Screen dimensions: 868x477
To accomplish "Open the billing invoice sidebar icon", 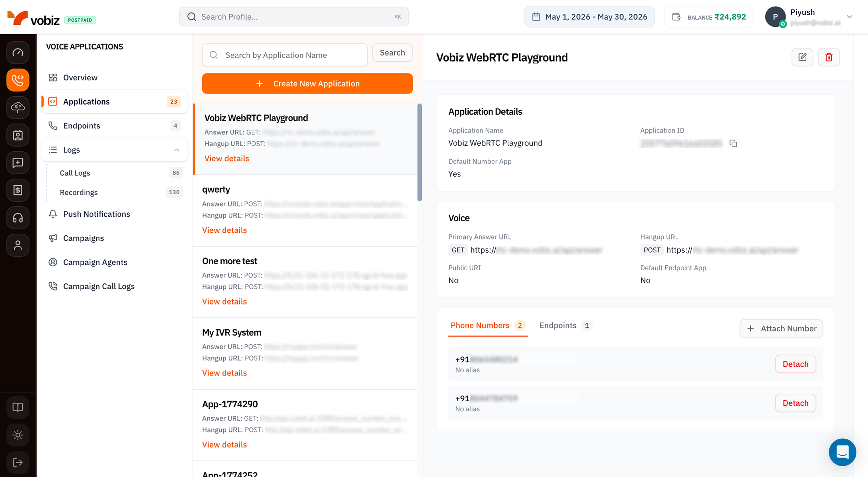I will click(x=18, y=190).
